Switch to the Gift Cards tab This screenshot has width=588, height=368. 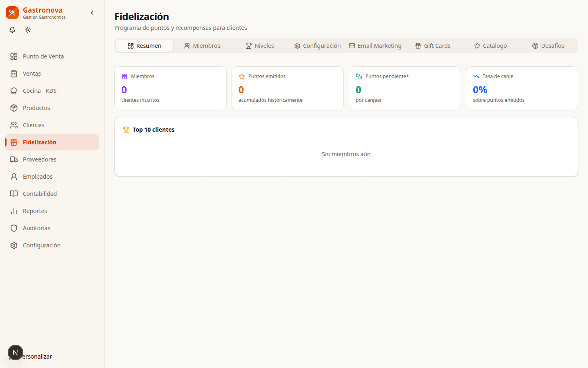[x=432, y=46]
